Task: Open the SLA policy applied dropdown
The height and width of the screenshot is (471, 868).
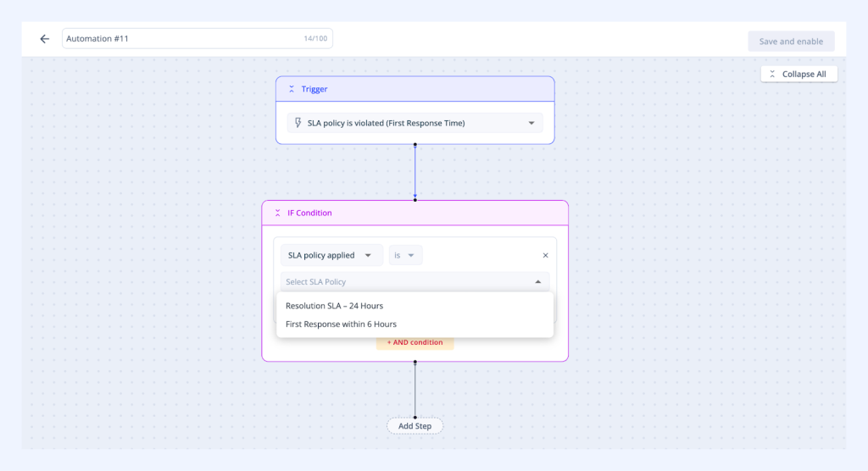Action: click(x=331, y=255)
